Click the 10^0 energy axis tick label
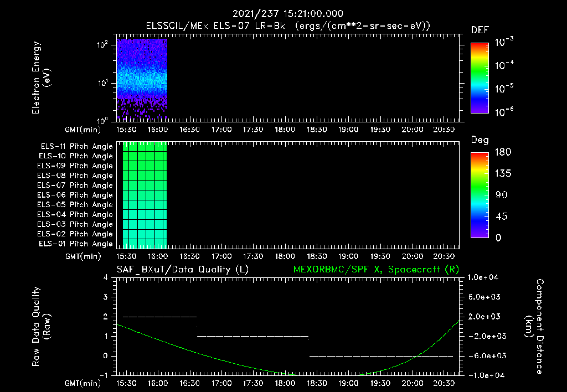Screen dimensions: 567x392 click(x=102, y=120)
